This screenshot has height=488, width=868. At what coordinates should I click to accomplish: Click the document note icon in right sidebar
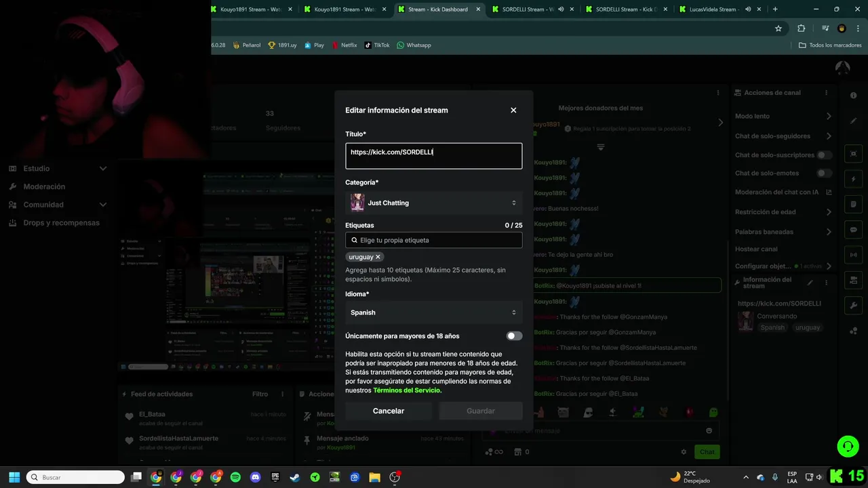(x=854, y=204)
